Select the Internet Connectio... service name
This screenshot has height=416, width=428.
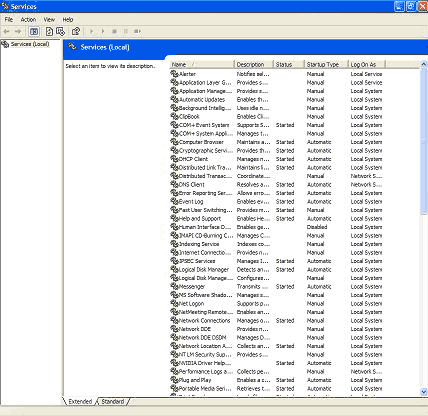[x=205, y=252]
